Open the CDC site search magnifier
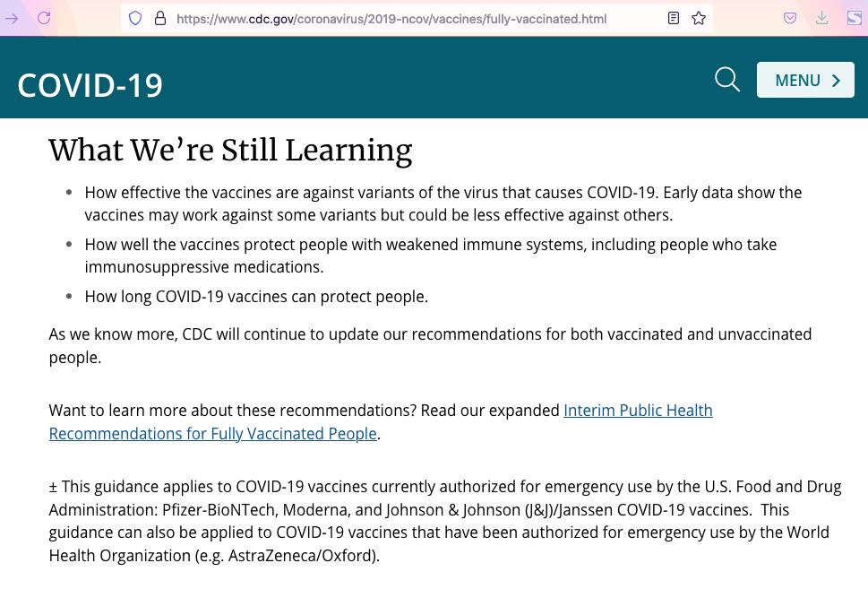The height and width of the screenshot is (589, 868). pos(726,80)
